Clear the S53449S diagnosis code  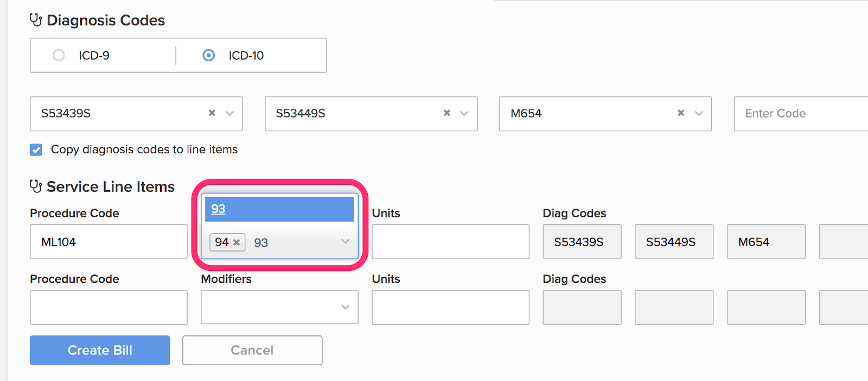(x=447, y=113)
